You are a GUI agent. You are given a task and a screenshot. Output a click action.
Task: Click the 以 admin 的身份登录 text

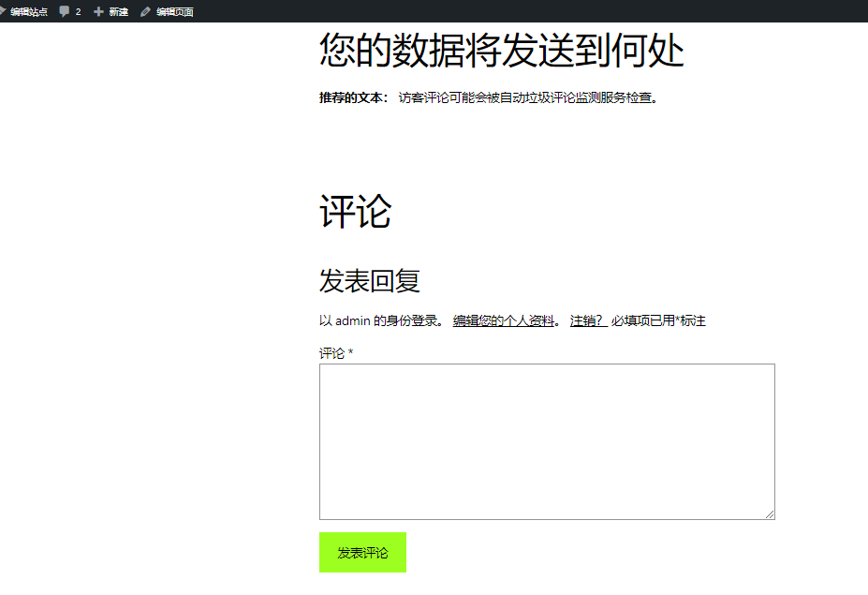pyautogui.click(x=381, y=320)
